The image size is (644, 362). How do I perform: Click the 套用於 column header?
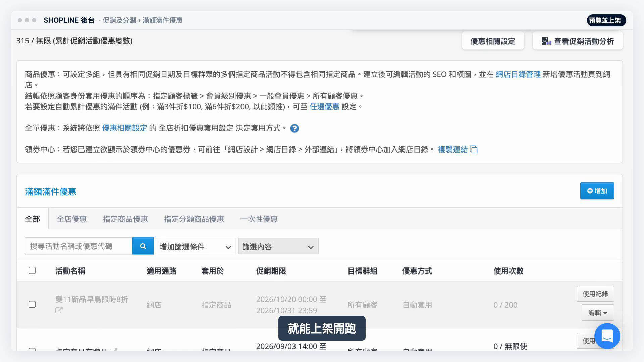[x=213, y=271]
